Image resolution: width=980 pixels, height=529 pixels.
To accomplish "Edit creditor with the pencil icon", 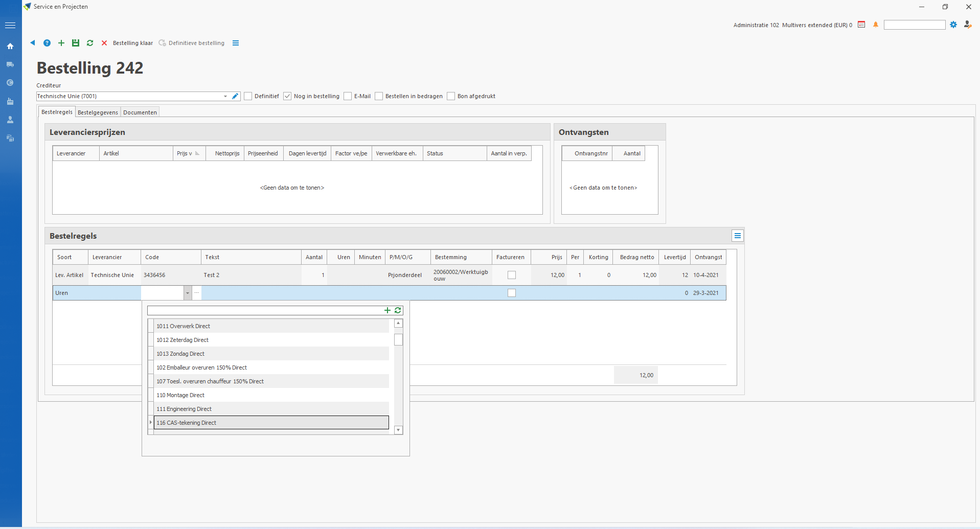I will (235, 96).
